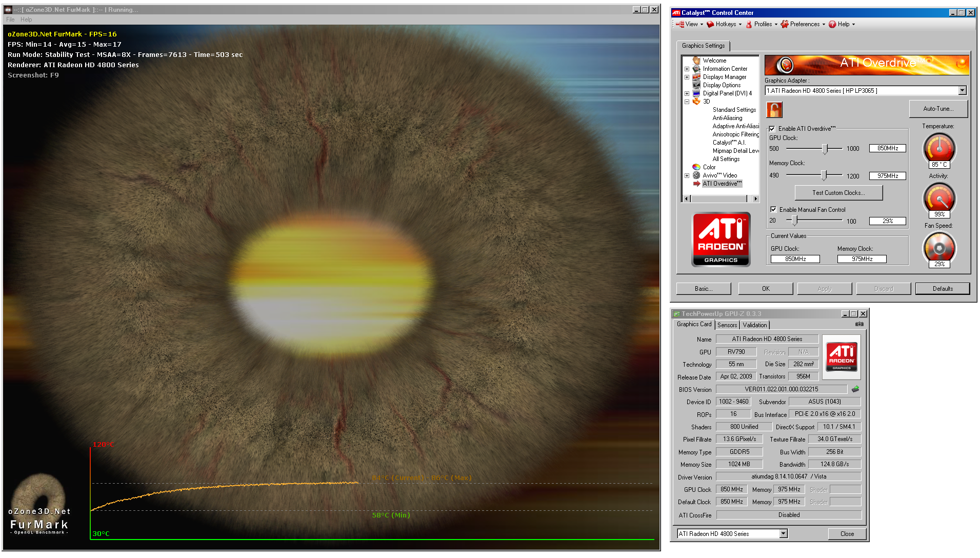Image resolution: width=980 pixels, height=558 pixels.
Task: Click the GPU-Z screenshot camera icon
Action: point(859,324)
